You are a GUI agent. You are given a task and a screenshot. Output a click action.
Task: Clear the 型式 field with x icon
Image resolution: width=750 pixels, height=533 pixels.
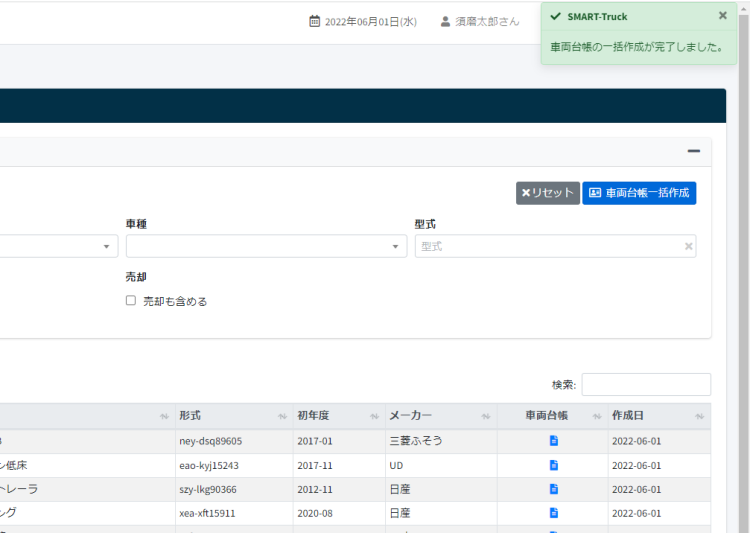click(x=688, y=246)
